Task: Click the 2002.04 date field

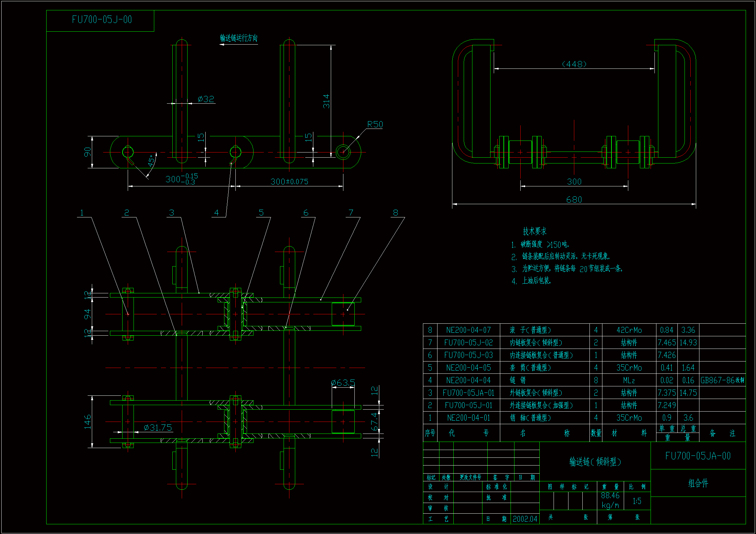Action: click(525, 519)
